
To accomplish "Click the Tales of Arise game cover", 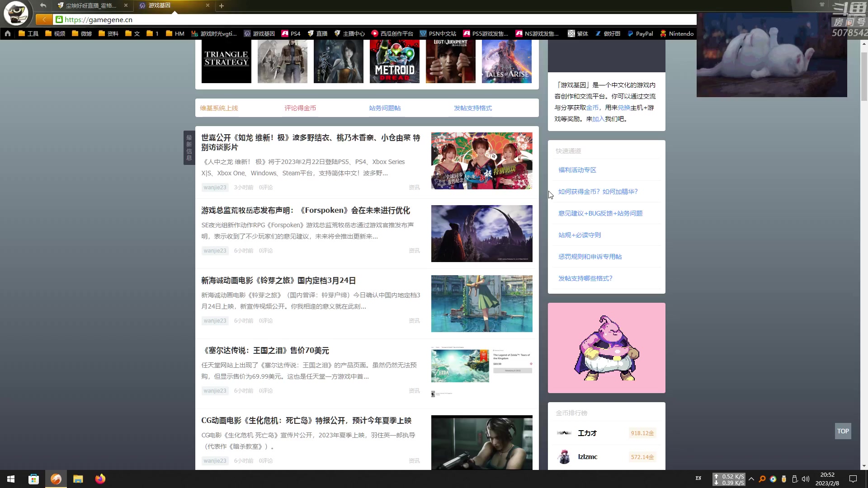I will (507, 61).
